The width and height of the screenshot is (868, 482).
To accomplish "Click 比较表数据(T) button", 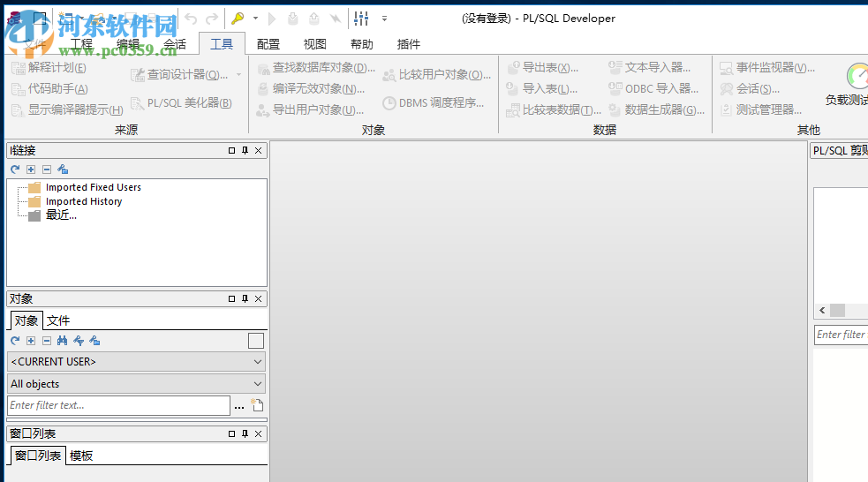I will pos(554,109).
